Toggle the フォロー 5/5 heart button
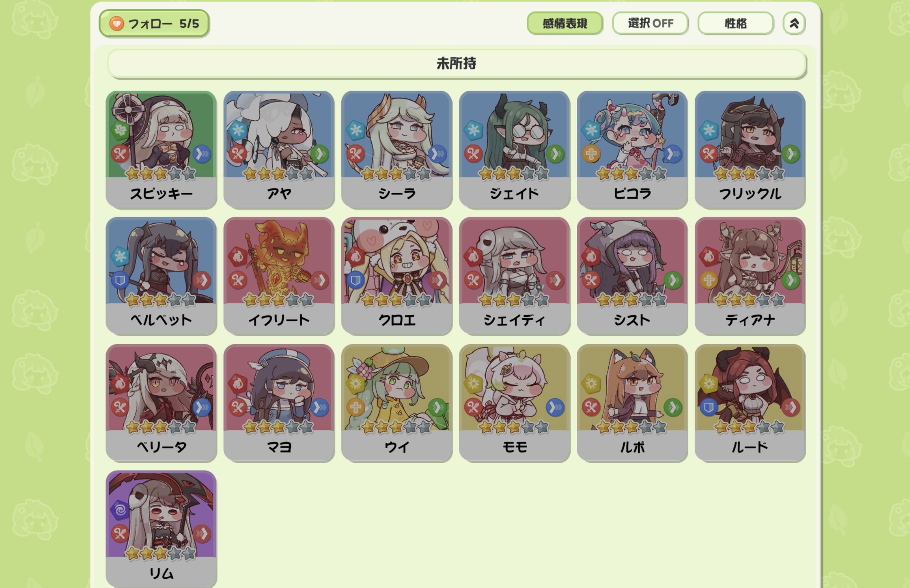The height and width of the screenshot is (588, 910). pyautogui.click(x=154, y=23)
